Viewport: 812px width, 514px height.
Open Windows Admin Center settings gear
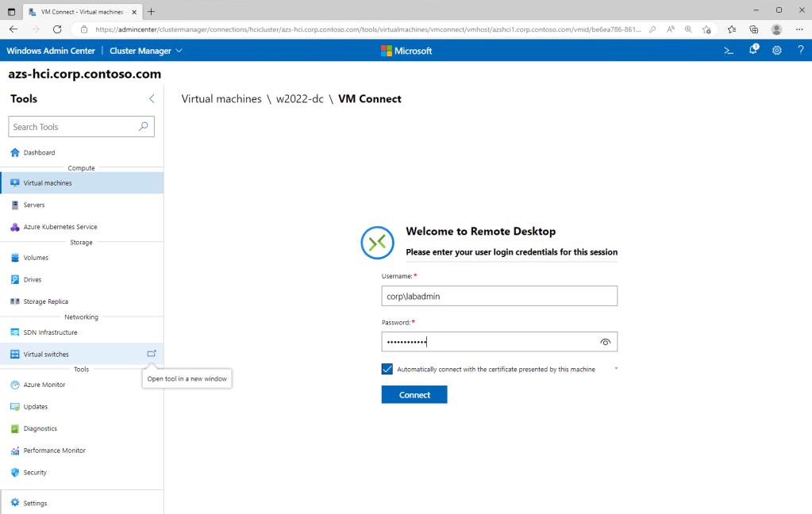pyautogui.click(x=777, y=51)
